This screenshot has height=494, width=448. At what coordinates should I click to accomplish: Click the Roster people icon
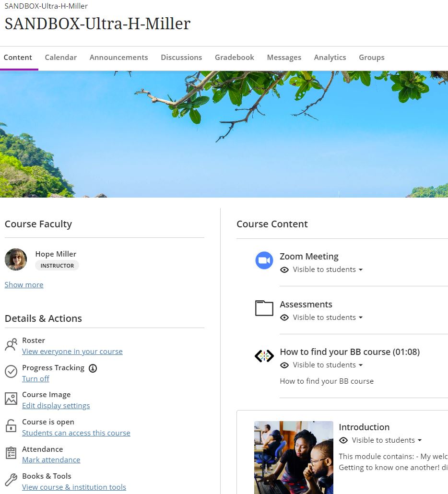point(11,345)
